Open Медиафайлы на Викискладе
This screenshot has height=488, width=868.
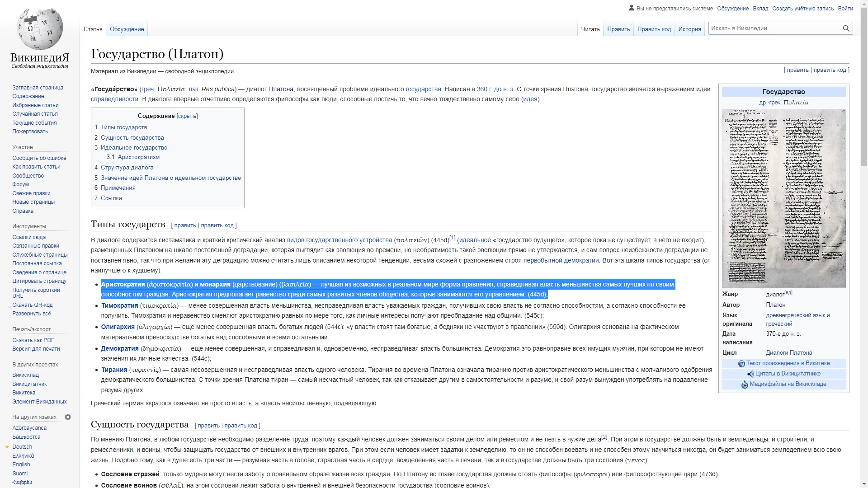(788, 384)
